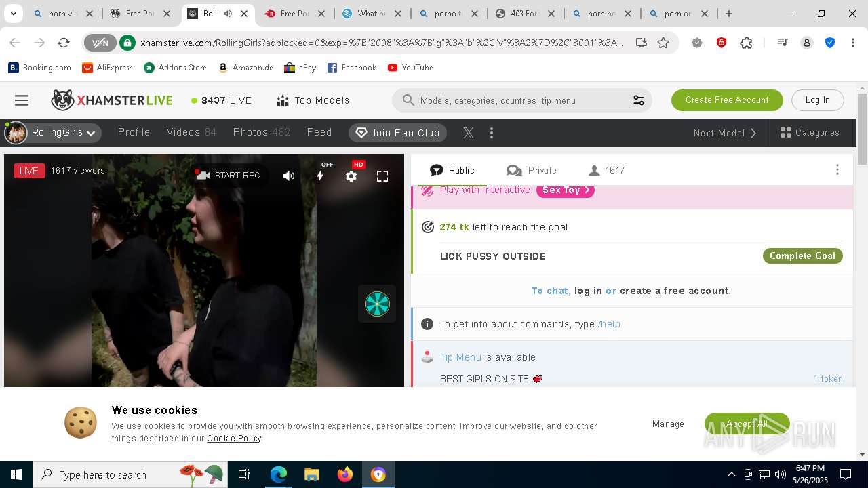
Task: Open the browser profile icon
Action: click(x=807, y=43)
